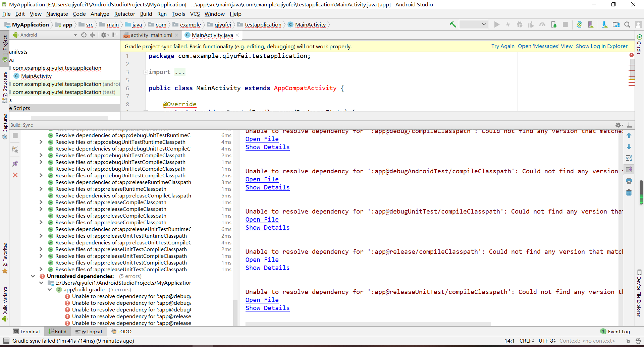Click Attach Debugger to Android Process icon
Viewport: 644px width, 347px height.
[x=554, y=24]
